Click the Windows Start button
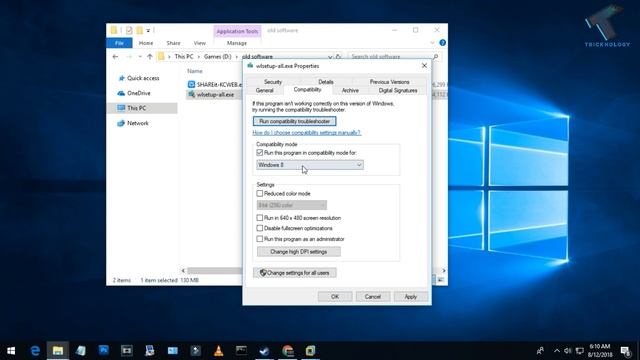This screenshot has height=360, width=640. (11, 351)
